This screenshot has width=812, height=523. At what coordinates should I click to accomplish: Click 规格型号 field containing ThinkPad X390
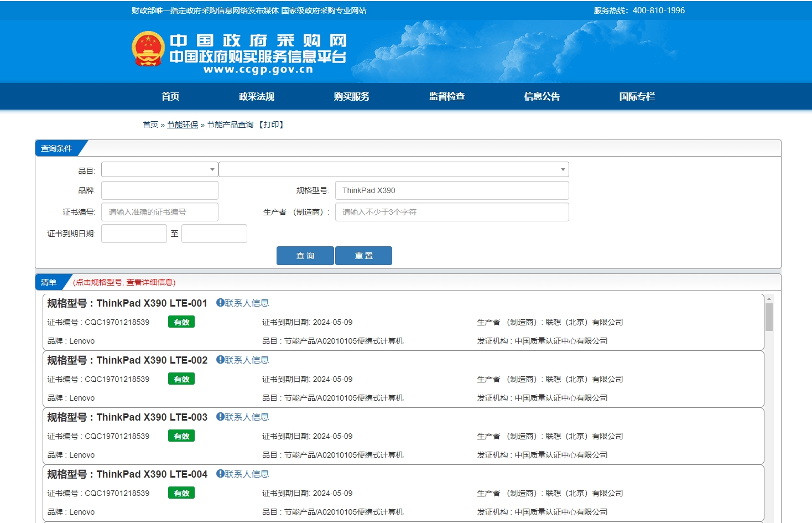pos(452,190)
